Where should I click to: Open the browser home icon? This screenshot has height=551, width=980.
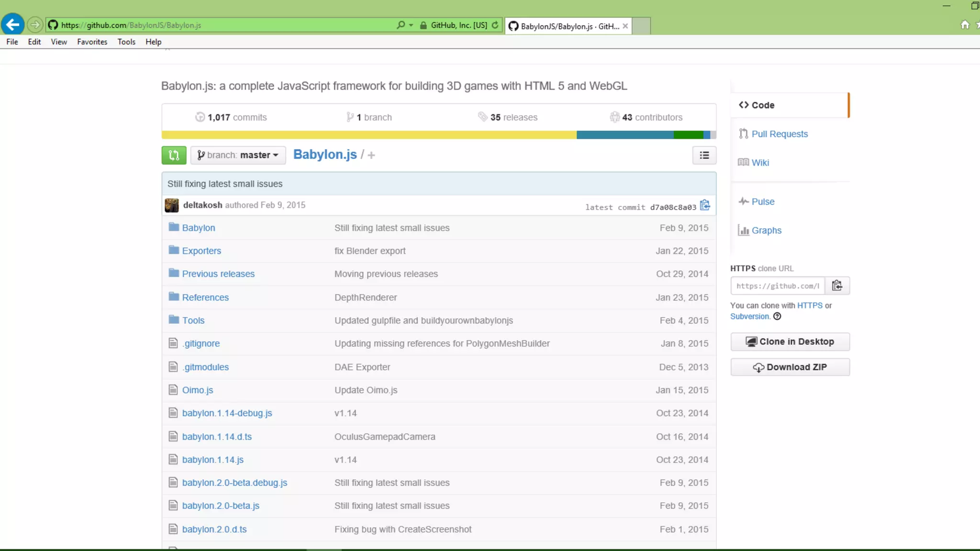point(965,25)
